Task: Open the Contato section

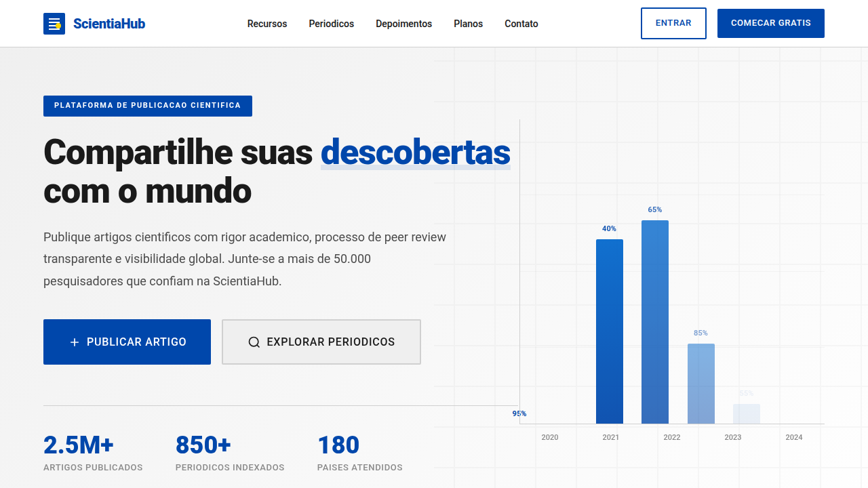Action: click(x=521, y=24)
